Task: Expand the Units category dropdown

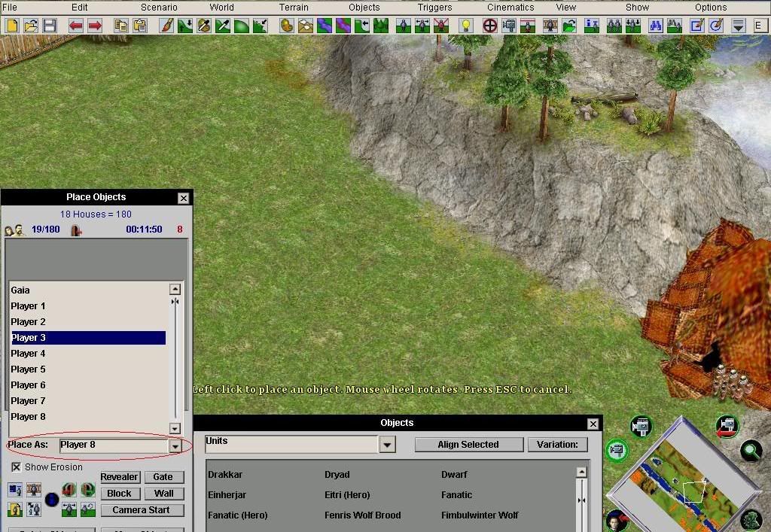Action: (x=387, y=445)
